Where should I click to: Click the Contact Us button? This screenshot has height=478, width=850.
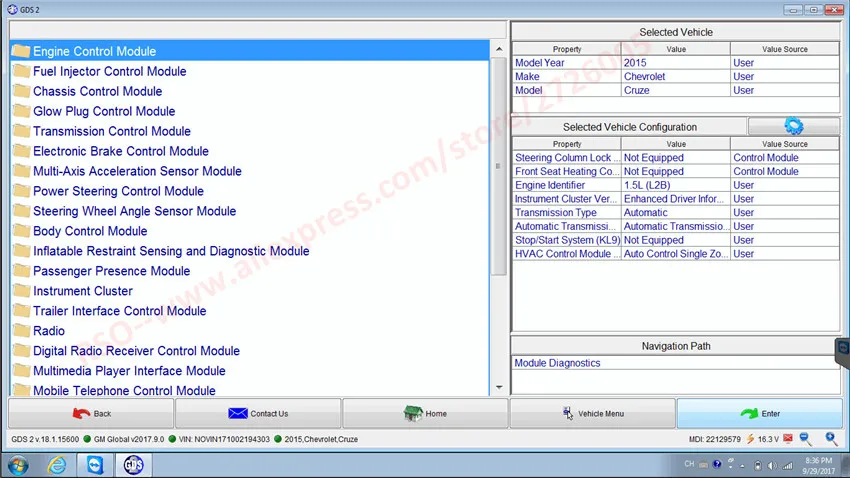click(x=258, y=414)
